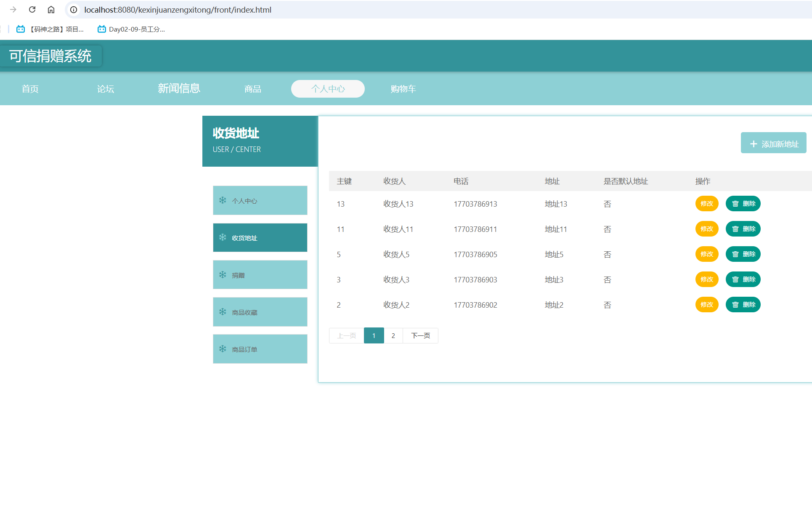Edit address 5 with 修改 button
812x524 pixels.
[x=707, y=254]
